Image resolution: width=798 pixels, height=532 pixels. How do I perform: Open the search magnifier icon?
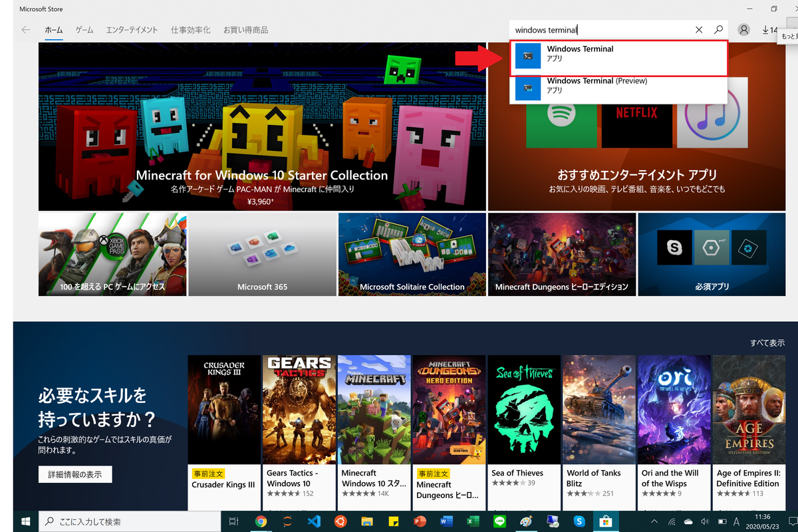tap(718, 29)
